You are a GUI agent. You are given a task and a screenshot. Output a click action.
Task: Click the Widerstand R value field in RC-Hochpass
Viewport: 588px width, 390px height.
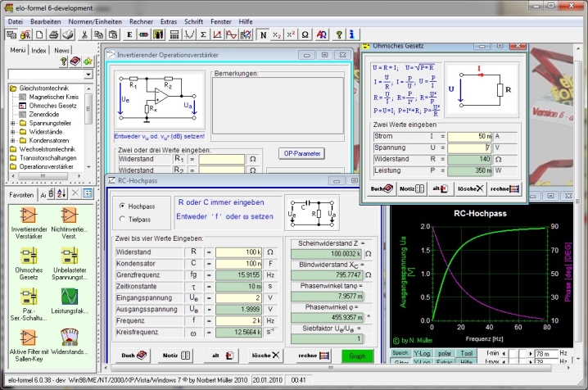point(239,252)
